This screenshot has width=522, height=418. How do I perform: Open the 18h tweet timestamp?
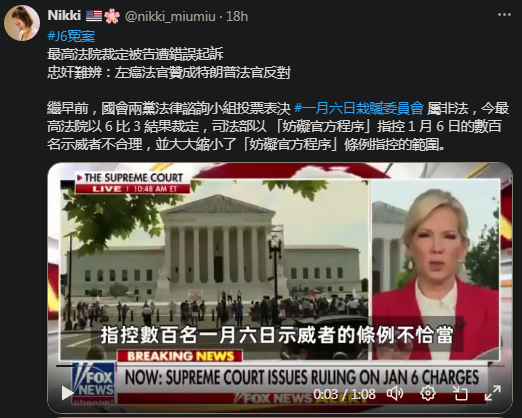pyautogui.click(x=237, y=16)
